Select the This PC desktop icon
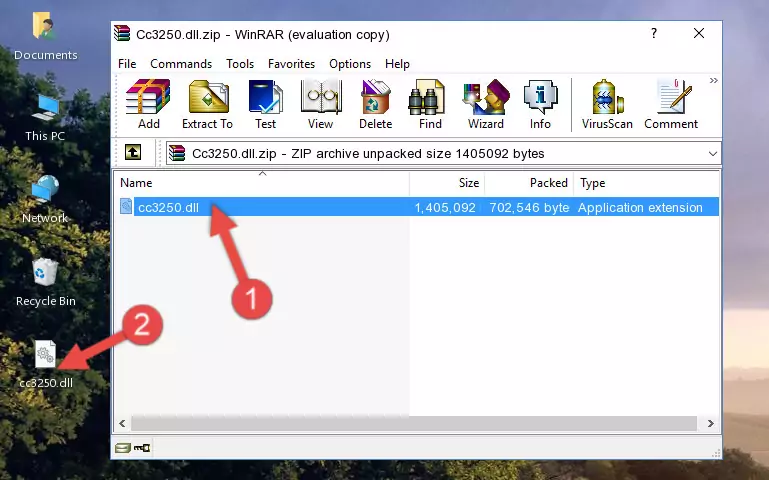The image size is (769, 480). coord(45,118)
